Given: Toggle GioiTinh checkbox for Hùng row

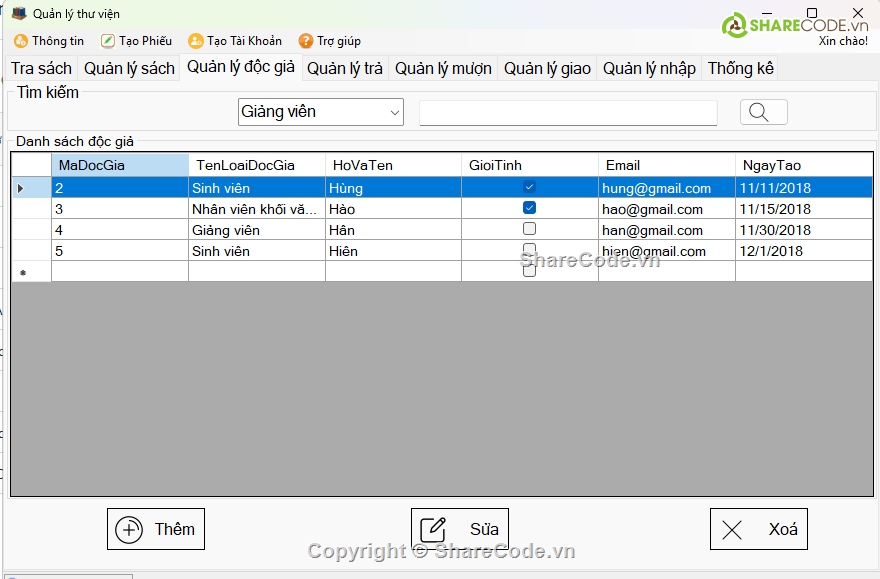Looking at the screenshot, I should pyautogui.click(x=529, y=187).
